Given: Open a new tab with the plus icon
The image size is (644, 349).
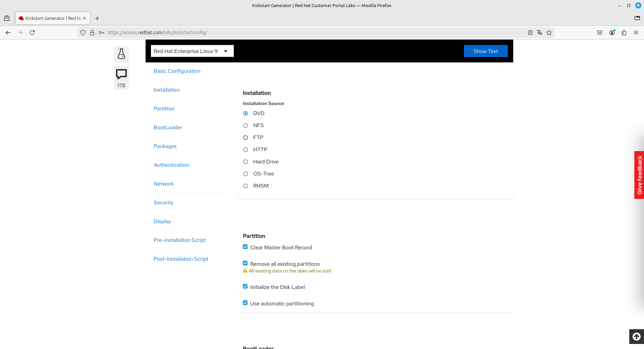Looking at the screenshot, I should coord(97,18).
